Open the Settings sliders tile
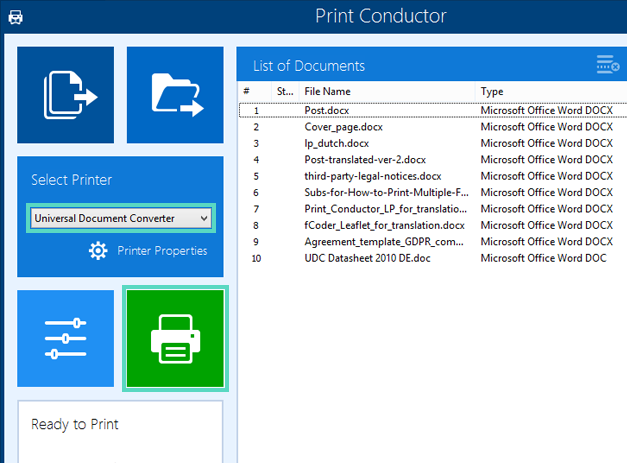Image resolution: width=627 pixels, height=463 pixels. (x=66, y=338)
